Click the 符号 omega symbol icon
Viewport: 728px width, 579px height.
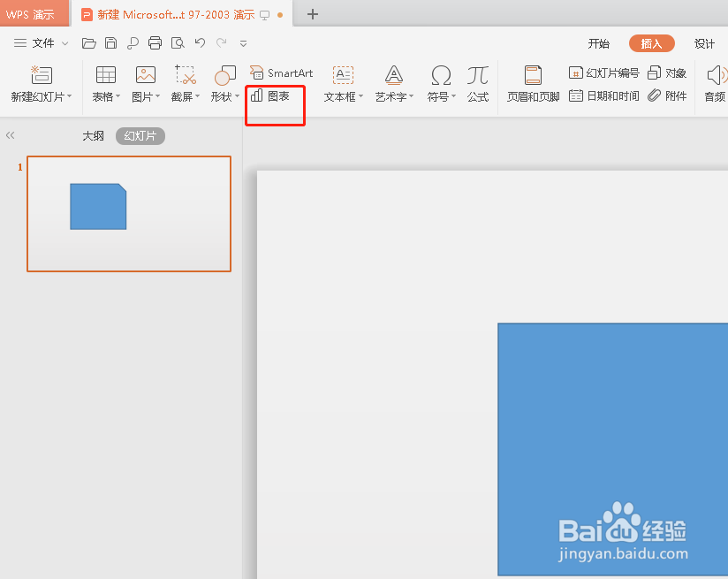(441, 75)
